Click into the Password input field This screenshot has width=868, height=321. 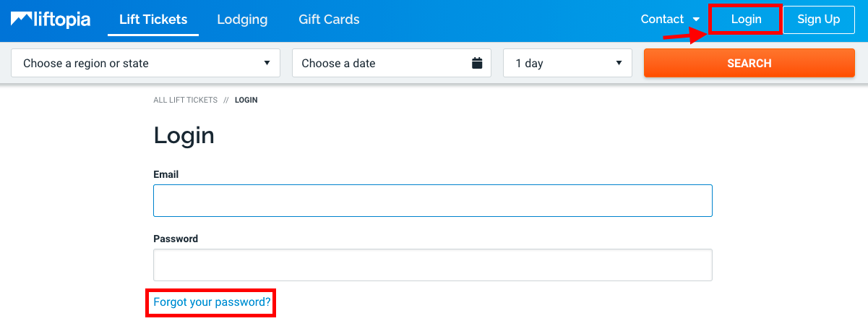point(432,265)
